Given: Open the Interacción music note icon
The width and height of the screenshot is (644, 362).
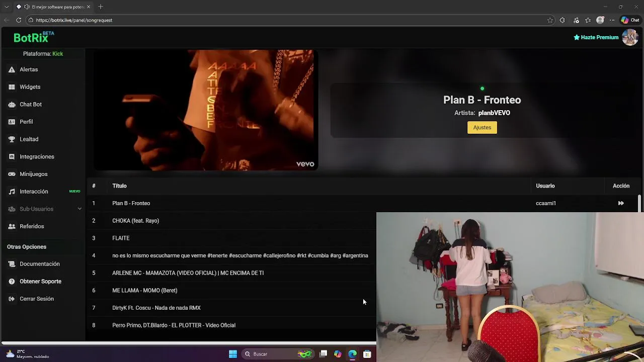Looking at the screenshot, I should (x=12, y=192).
